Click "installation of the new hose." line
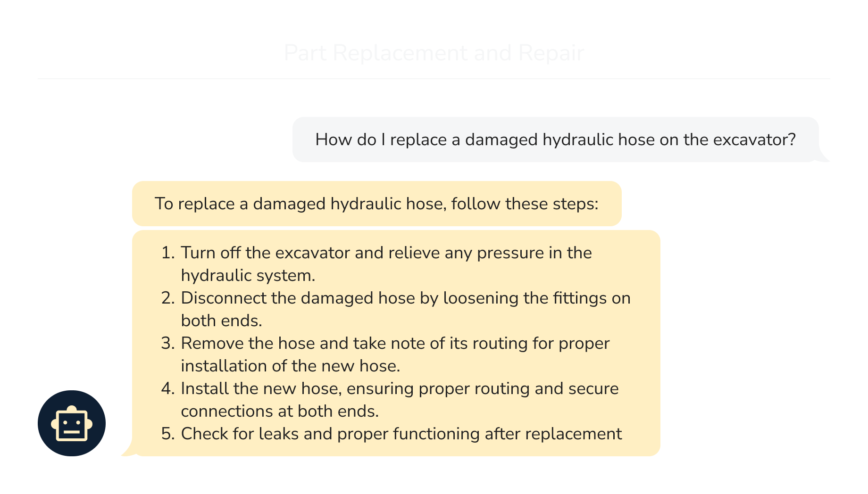The image size is (868, 494). point(291,366)
